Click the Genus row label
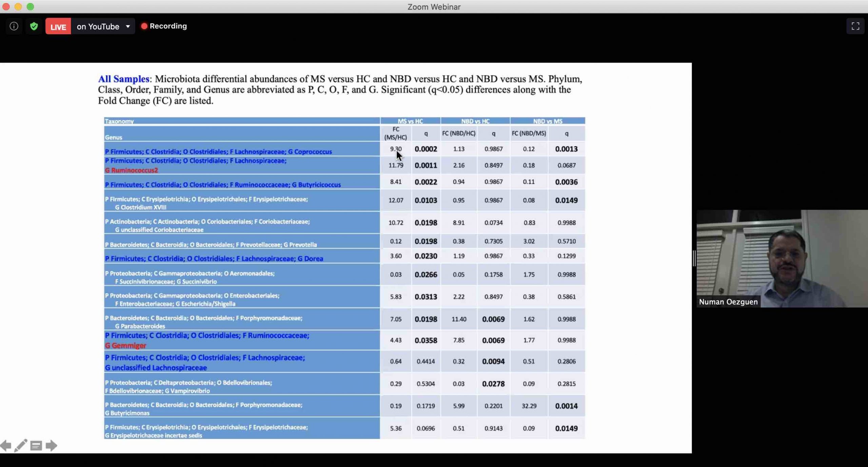The image size is (868, 467). click(x=114, y=137)
